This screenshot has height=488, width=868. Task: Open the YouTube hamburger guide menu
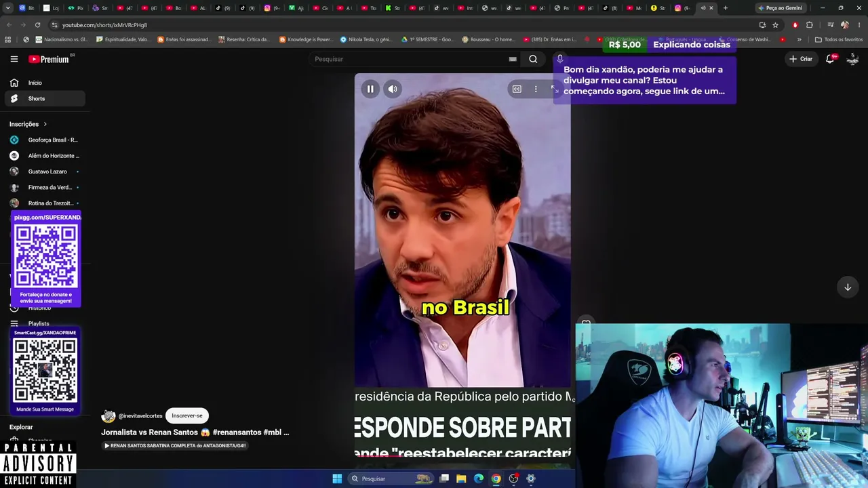click(x=14, y=59)
